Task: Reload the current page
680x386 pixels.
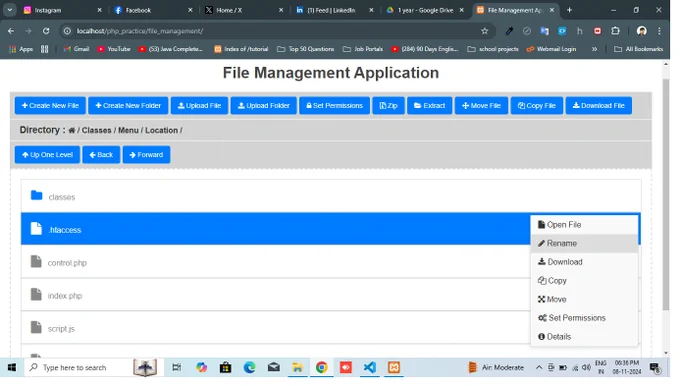Action: click(46, 31)
